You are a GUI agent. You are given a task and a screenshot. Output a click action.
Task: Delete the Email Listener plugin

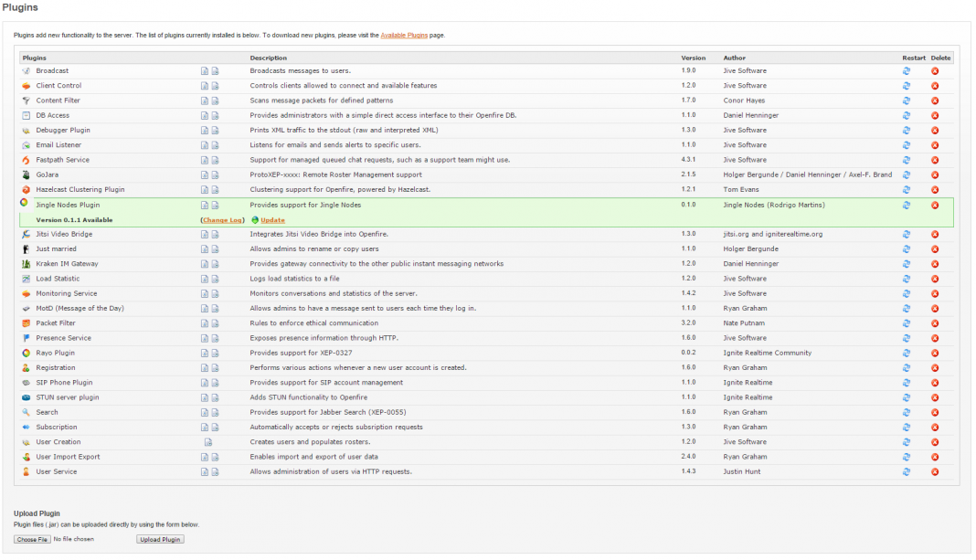pyautogui.click(x=935, y=145)
